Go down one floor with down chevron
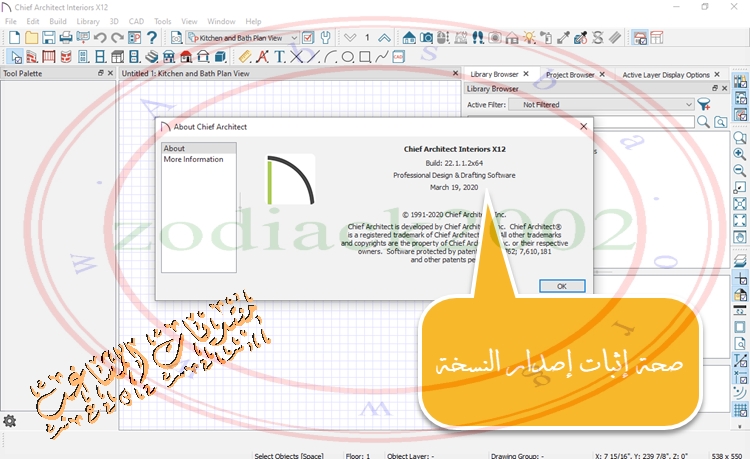This screenshot has width=750, height=459. [x=350, y=37]
